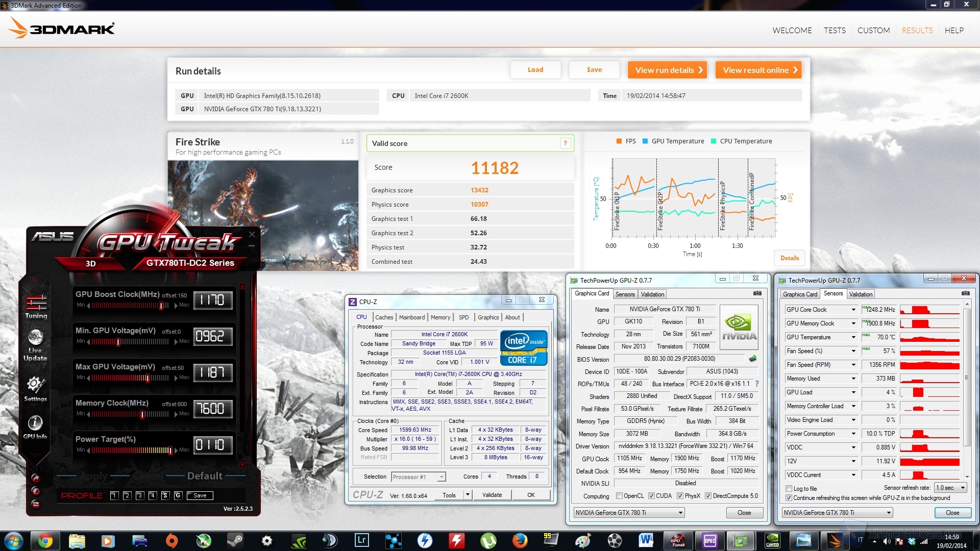Expand the Sensor refresh rate dropdown
The image size is (980, 551).
click(951, 488)
